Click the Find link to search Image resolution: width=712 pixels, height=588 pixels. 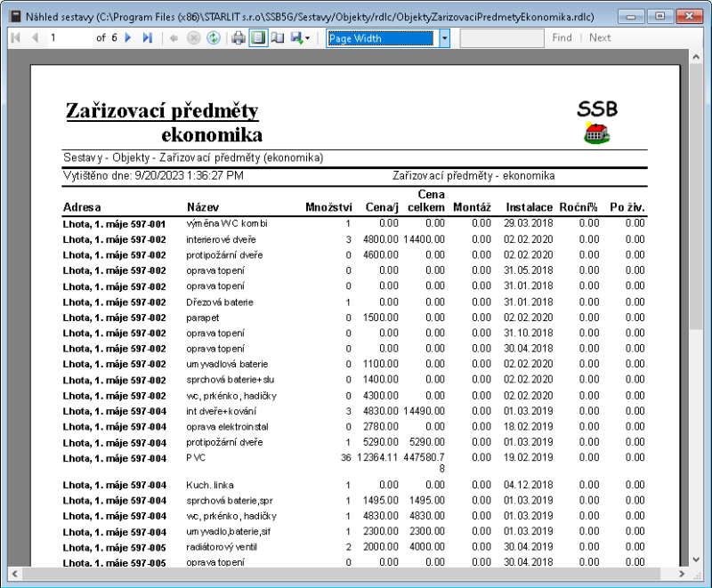[x=562, y=37]
